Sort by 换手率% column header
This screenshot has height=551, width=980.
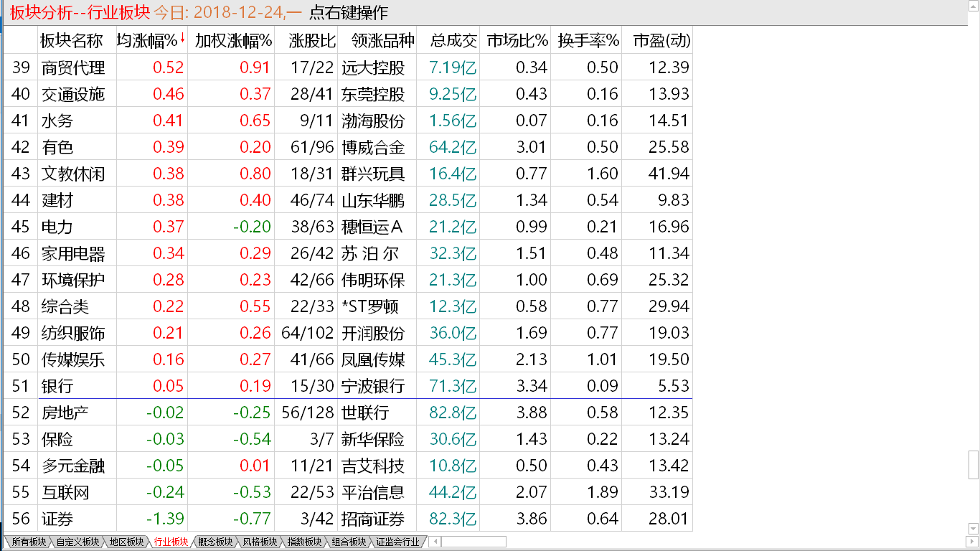(589, 40)
